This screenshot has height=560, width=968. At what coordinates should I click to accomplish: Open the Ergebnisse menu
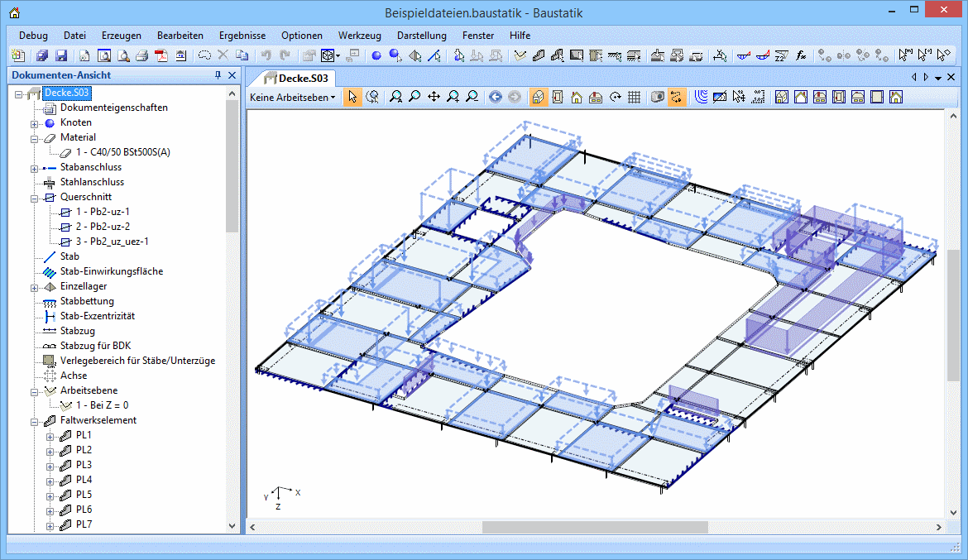(x=242, y=36)
